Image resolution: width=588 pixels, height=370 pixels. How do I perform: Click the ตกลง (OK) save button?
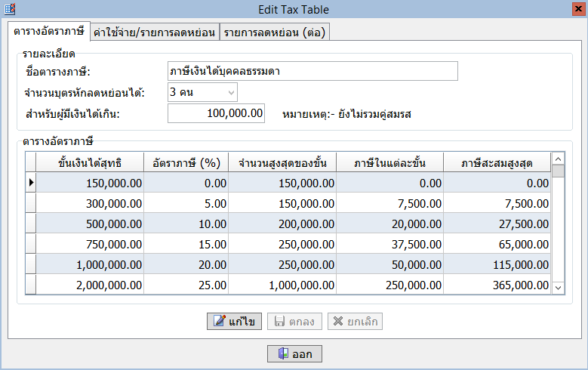tap(296, 321)
